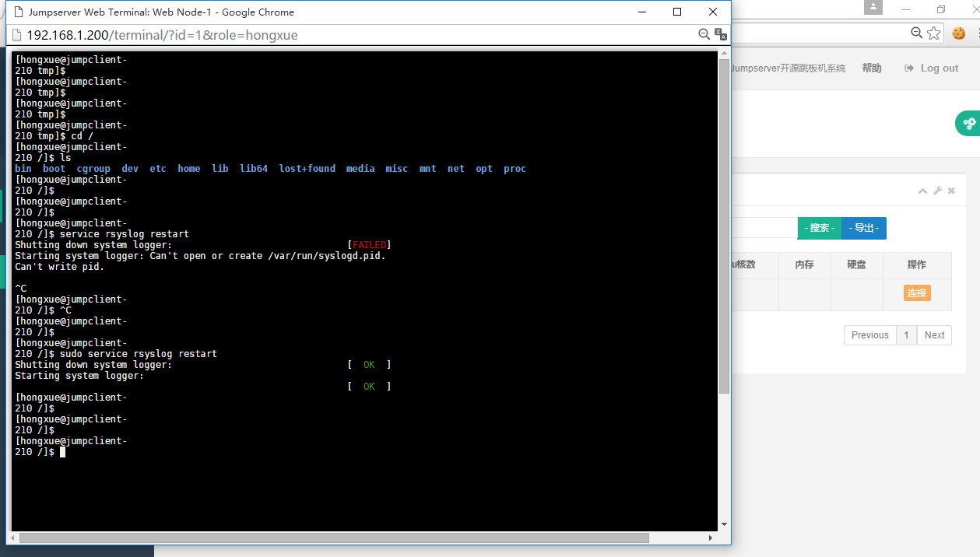Viewport: 980px width, 557px height.
Task: Click the 'lost+found' directory name in ls output
Action: point(307,169)
